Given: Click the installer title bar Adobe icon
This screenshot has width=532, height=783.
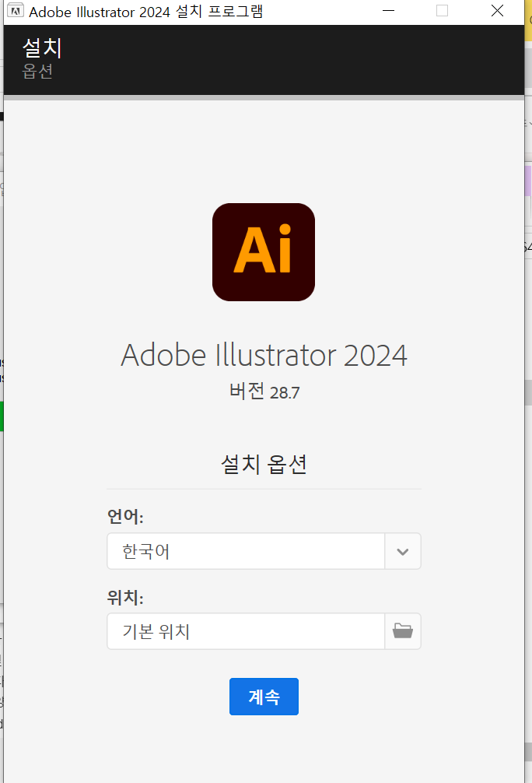Looking at the screenshot, I should click(x=16, y=10).
